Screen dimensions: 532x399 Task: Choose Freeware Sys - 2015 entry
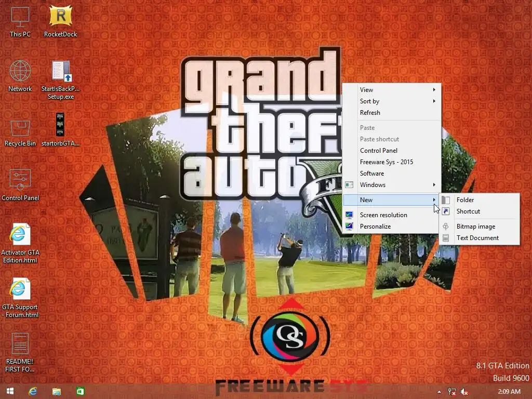click(x=392, y=162)
